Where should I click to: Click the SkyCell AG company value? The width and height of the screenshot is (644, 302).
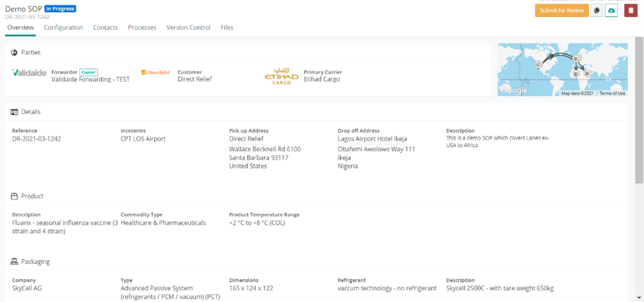point(27,288)
